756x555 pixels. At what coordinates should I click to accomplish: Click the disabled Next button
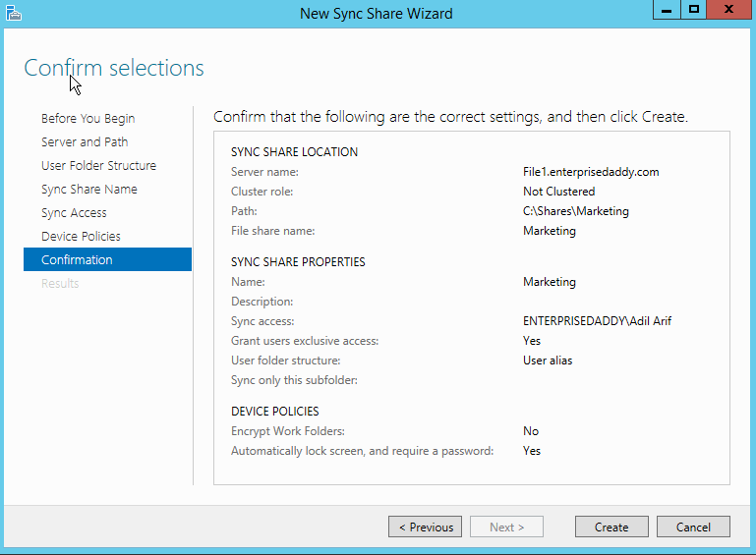(506, 527)
